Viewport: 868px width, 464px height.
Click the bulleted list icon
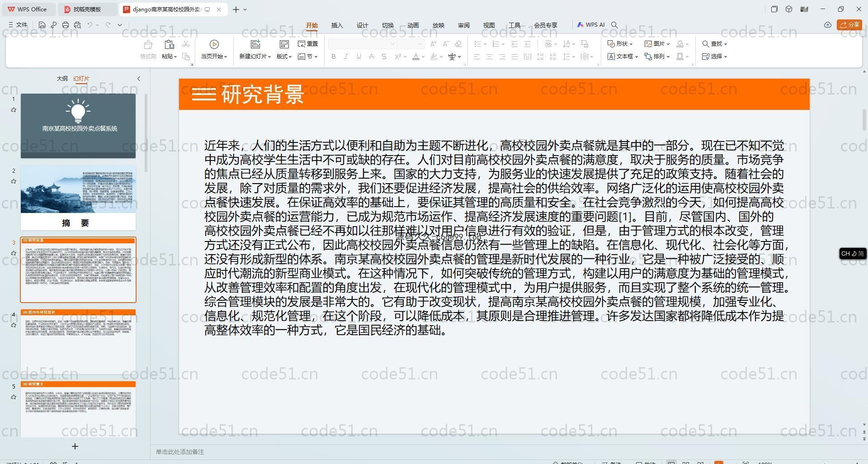coord(477,44)
